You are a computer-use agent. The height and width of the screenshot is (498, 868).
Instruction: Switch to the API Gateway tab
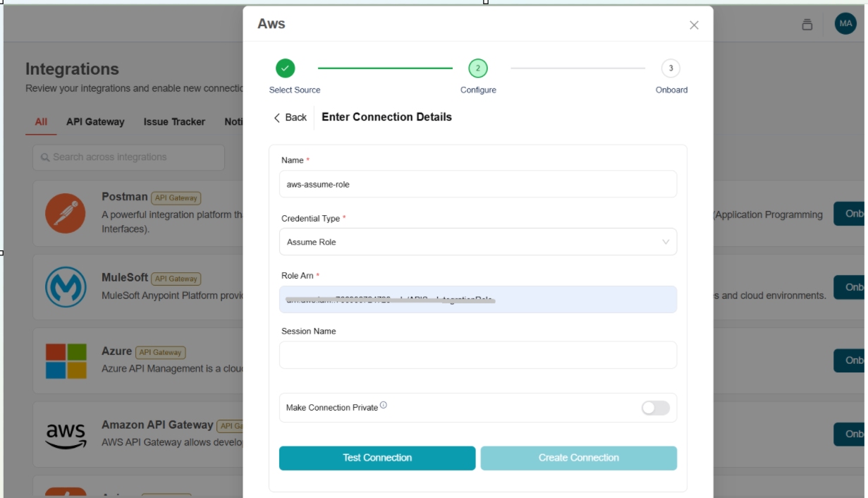tap(95, 122)
